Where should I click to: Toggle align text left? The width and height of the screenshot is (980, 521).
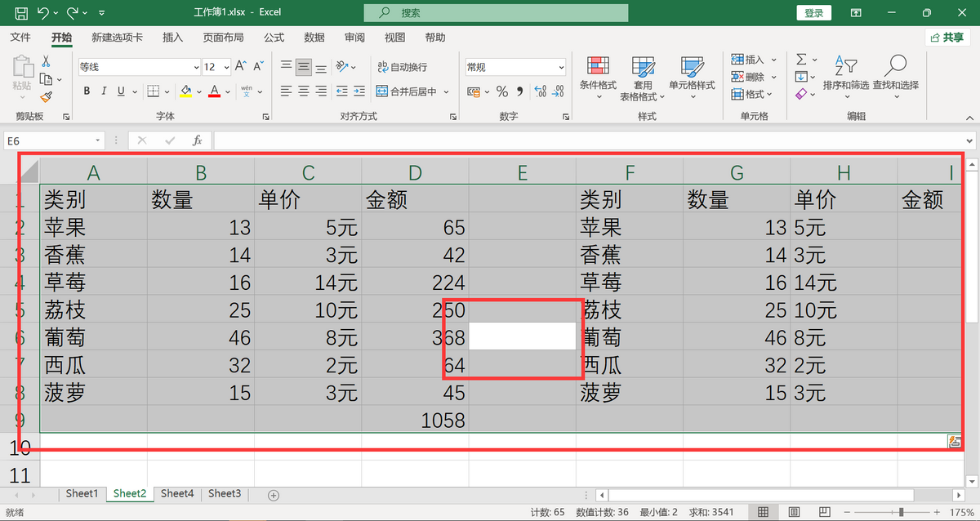[286, 91]
